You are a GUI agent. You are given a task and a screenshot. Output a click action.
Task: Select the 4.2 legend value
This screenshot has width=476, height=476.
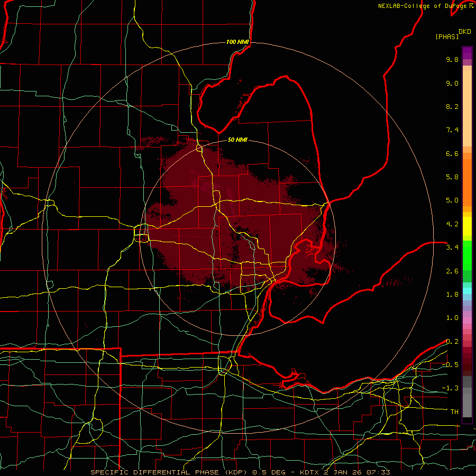[x=452, y=224]
